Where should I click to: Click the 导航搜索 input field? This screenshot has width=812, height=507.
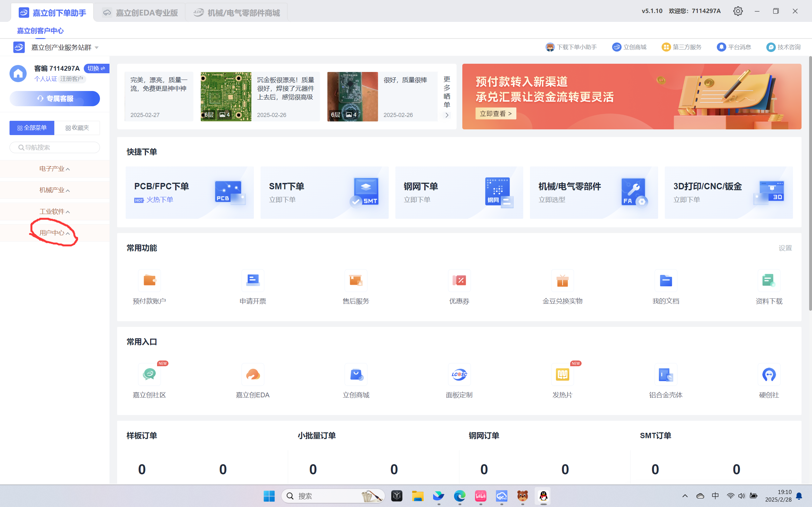tap(55, 147)
